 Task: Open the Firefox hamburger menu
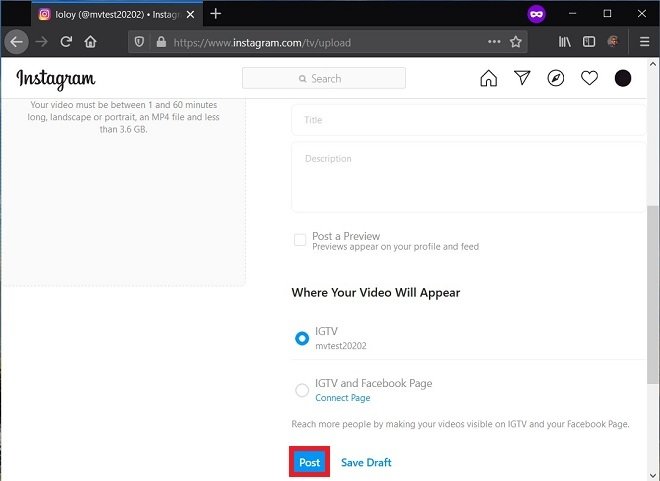pos(644,42)
